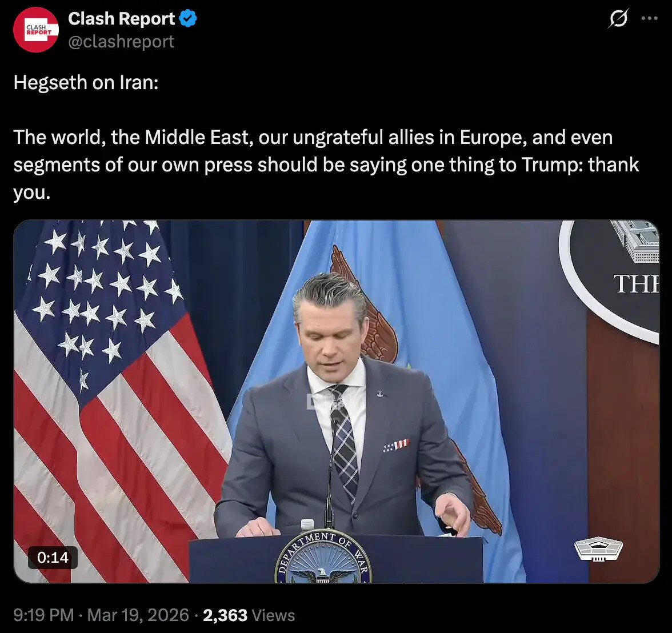
Task: Open the Clash Report profile avatar
Action: 36,30
